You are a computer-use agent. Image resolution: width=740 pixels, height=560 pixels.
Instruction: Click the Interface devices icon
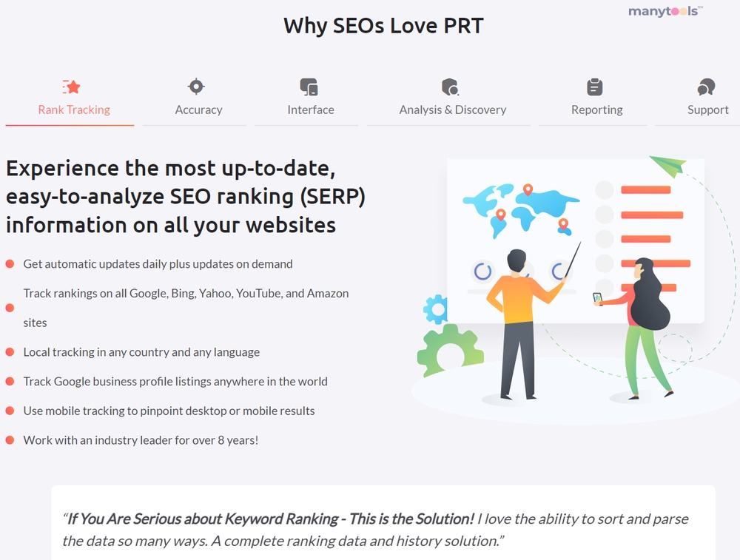point(309,87)
